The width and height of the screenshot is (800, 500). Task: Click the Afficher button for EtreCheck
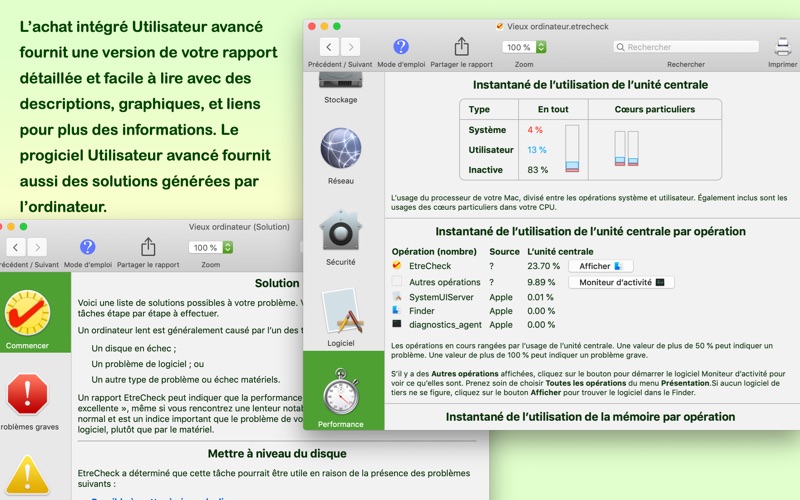[601, 266]
